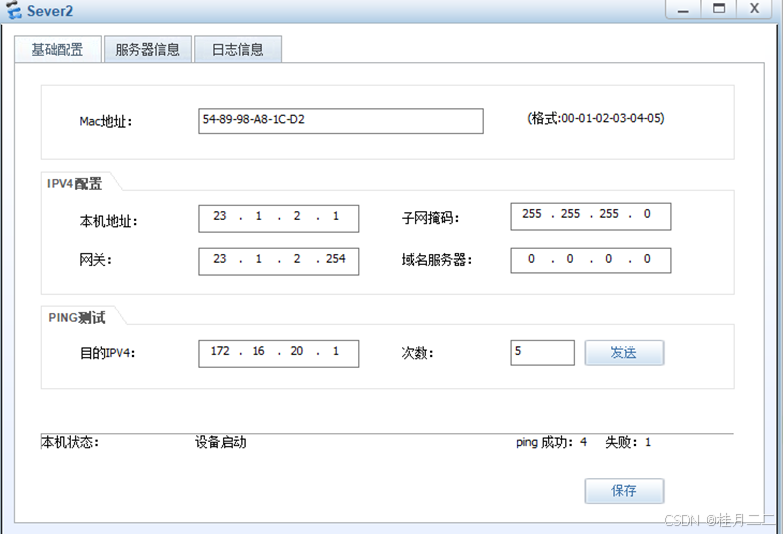
Task: Minimize the Sever2 window
Action: [x=683, y=9]
